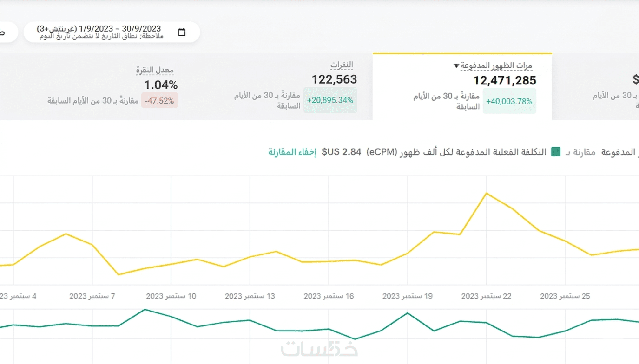Click the green comparison legend swatch

(555, 152)
